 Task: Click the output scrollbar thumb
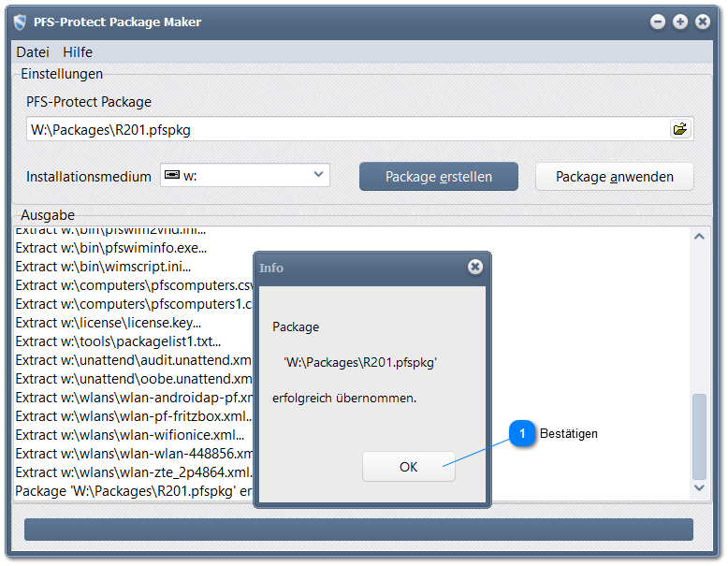pos(700,436)
